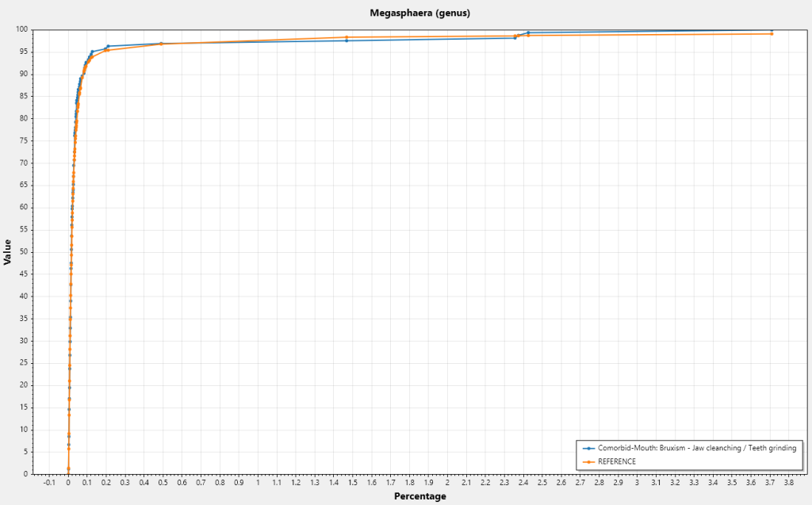Image resolution: width=812 pixels, height=505 pixels.
Task: Click the blue data point near 0.2 percentage
Action: [108, 46]
